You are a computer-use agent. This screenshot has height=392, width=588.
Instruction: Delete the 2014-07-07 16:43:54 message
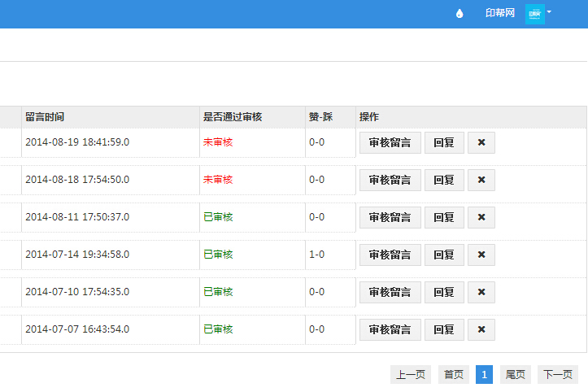click(481, 329)
